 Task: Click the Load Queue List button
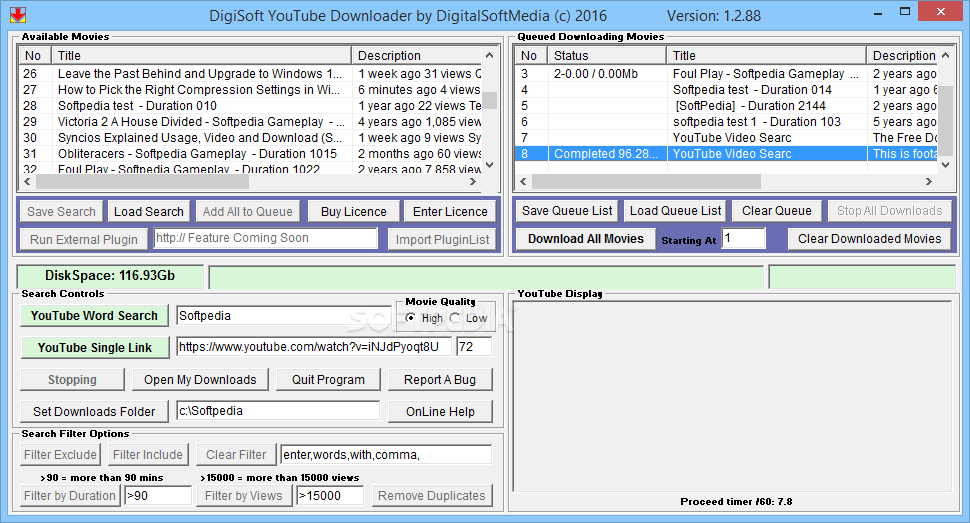pos(675,211)
